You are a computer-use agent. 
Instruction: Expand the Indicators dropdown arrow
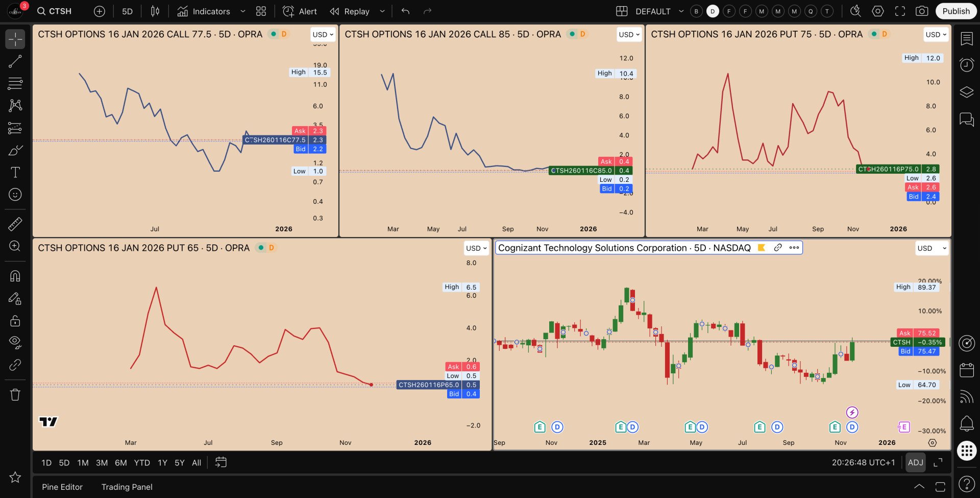[243, 11]
